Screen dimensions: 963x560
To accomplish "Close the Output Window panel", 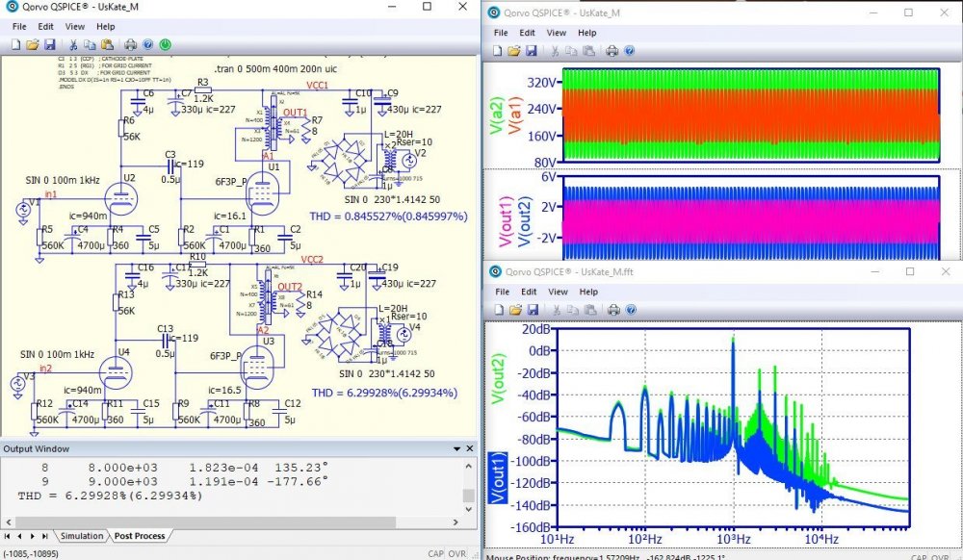I will coord(468,449).
